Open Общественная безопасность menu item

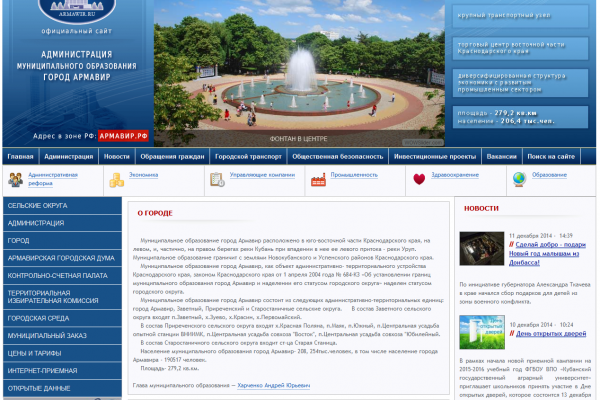point(338,157)
